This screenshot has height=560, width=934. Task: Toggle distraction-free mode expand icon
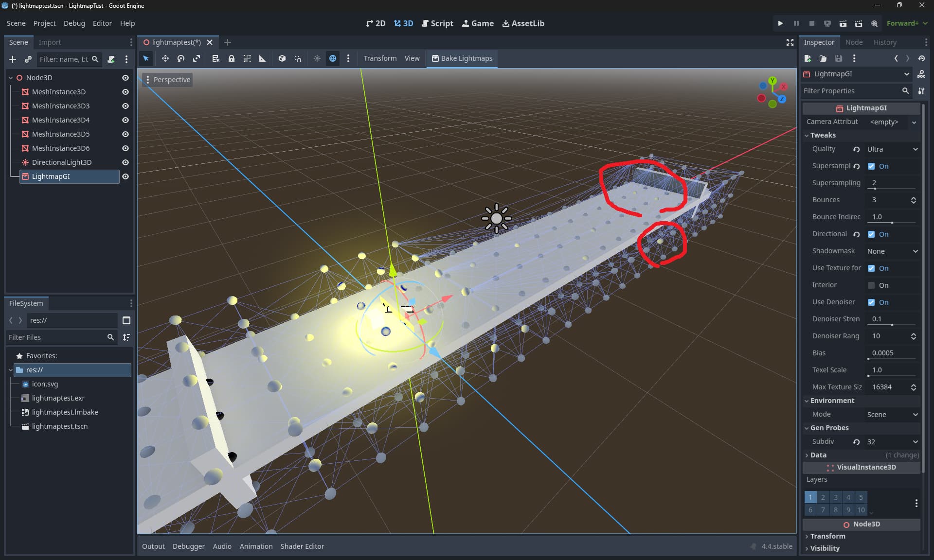(790, 42)
